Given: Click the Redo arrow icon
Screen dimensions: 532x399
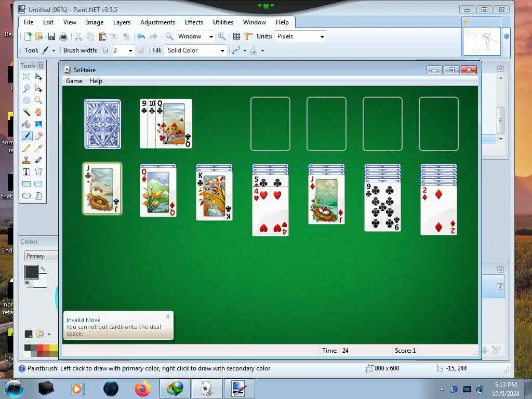Looking at the screenshot, I should (x=153, y=36).
